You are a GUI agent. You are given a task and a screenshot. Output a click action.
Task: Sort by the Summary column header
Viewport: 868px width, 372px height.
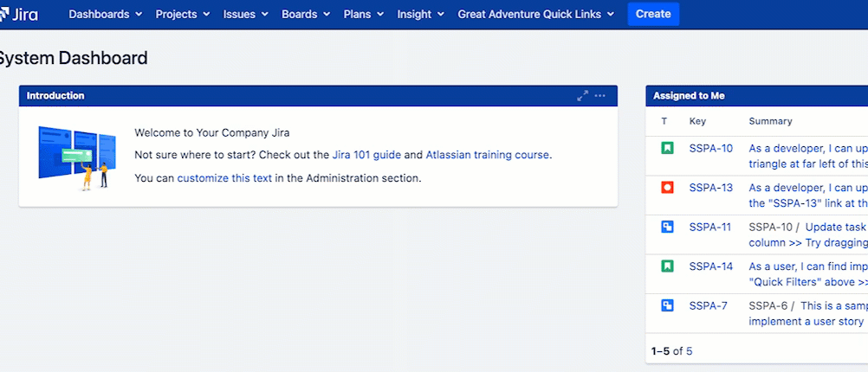(x=771, y=121)
